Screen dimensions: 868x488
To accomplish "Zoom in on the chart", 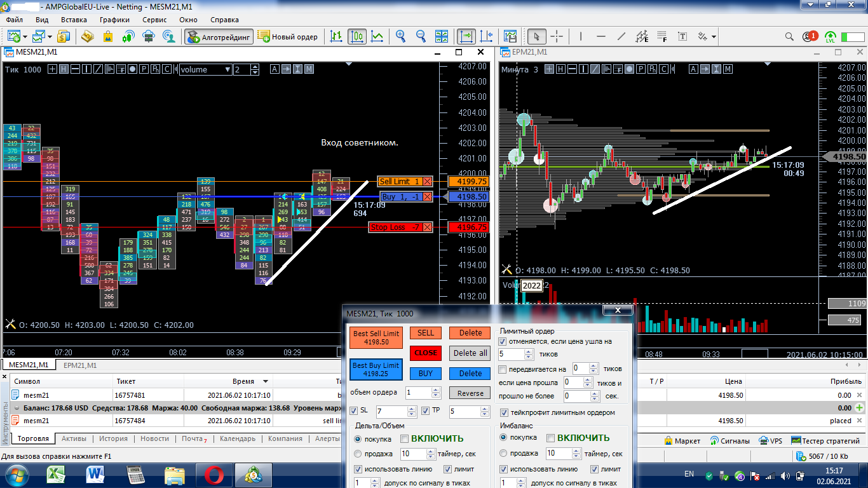I will point(401,36).
